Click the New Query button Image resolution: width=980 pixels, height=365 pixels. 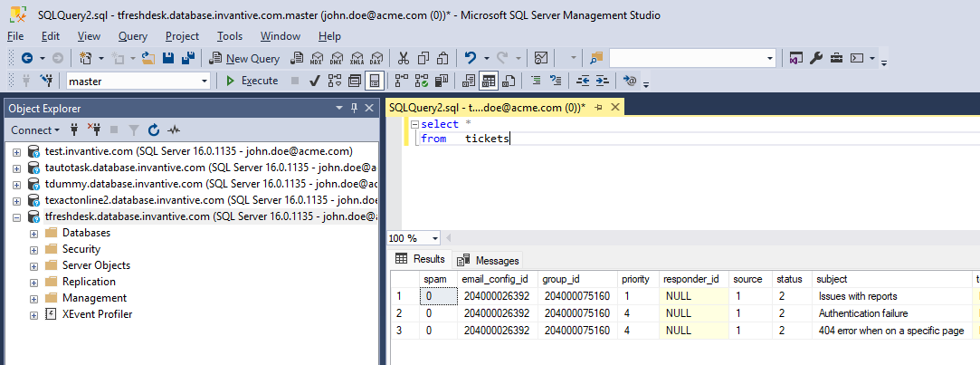(x=245, y=58)
